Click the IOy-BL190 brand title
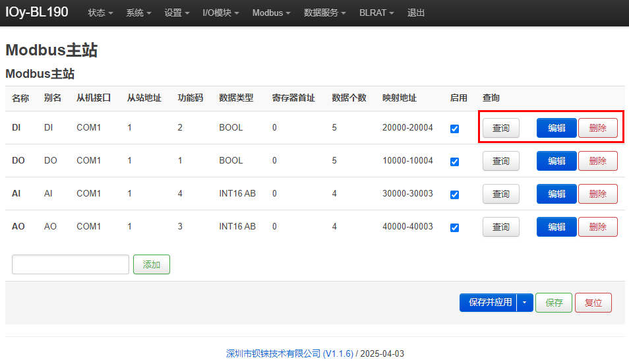Image resolution: width=629 pixels, height=364 pixels. [36, 12]
